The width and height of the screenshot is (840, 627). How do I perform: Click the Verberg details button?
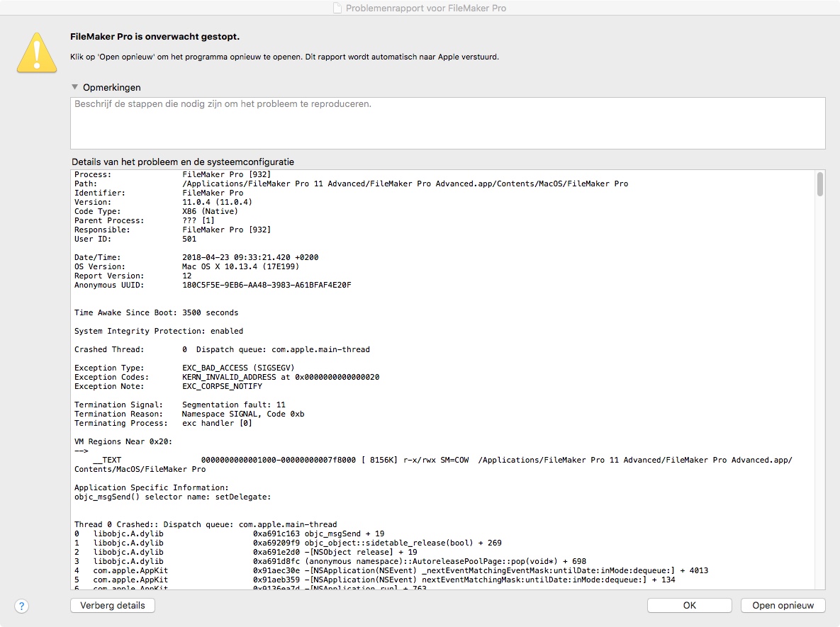[113, 605]
